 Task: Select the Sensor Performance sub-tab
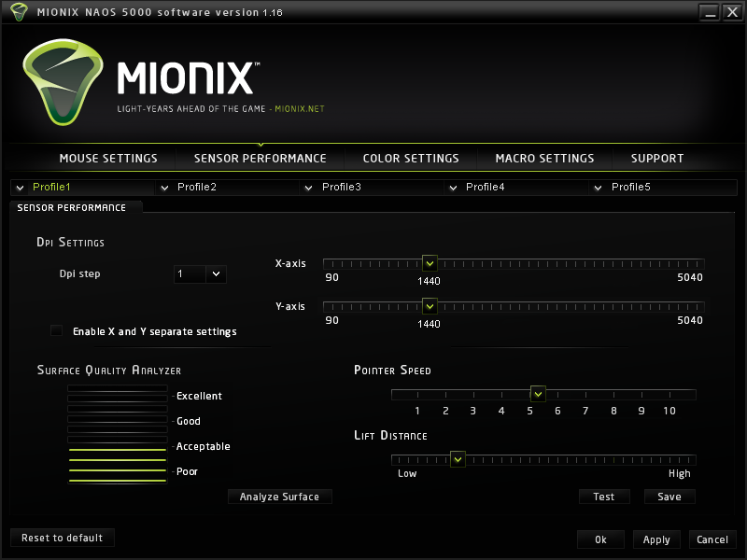pyautogui.click(x=72, y=207)
